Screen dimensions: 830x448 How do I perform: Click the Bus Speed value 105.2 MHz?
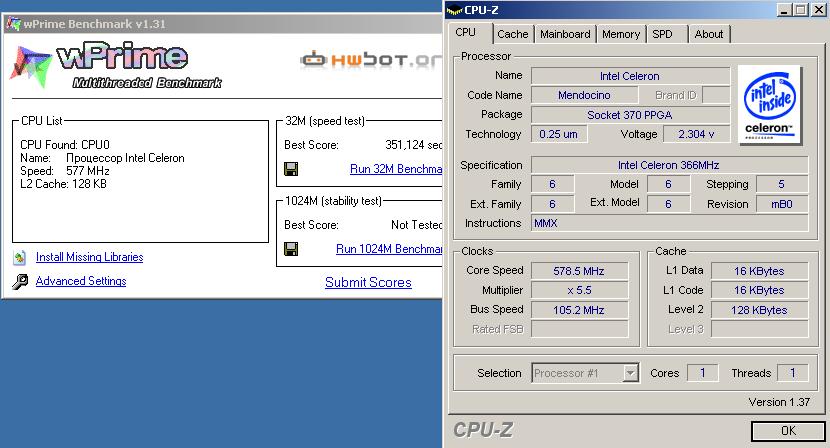click(580, 310)
